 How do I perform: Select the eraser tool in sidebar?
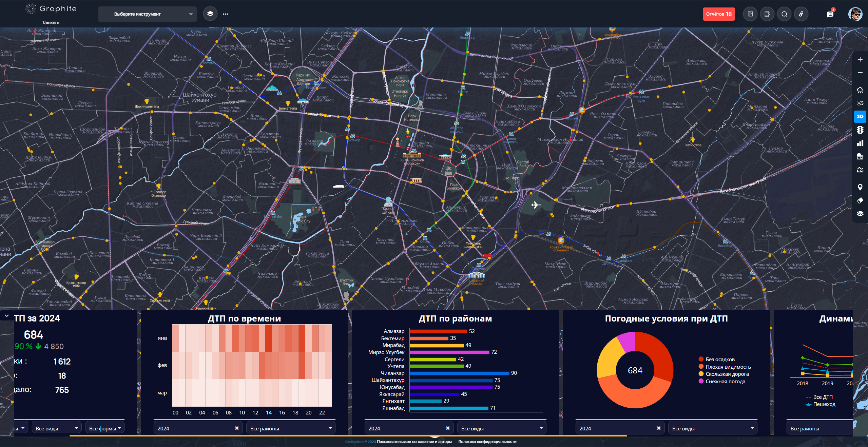click(x=860, y=200)
